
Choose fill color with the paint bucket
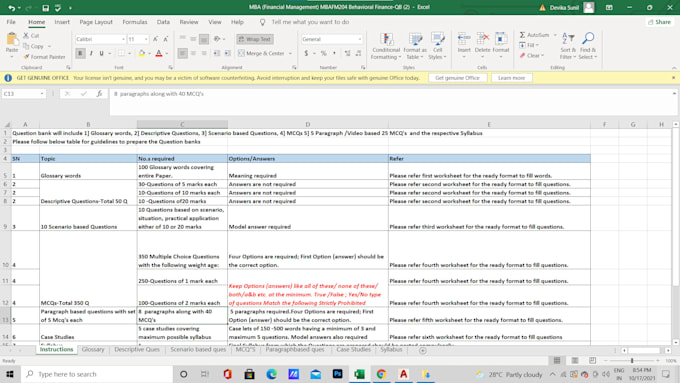142,53
